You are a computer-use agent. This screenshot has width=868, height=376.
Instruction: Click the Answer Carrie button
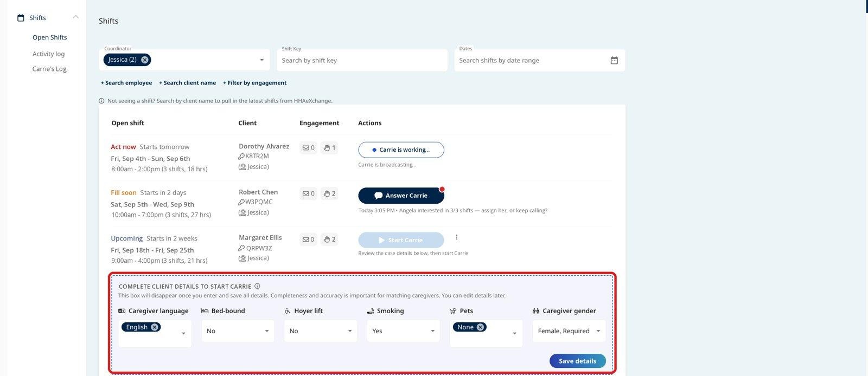401,196
